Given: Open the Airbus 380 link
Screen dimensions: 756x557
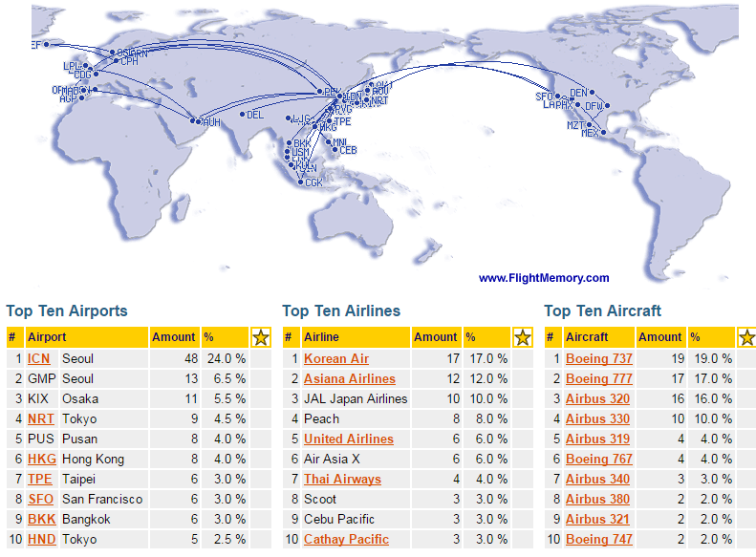Looking at the screenshot, I should [597, 499].
